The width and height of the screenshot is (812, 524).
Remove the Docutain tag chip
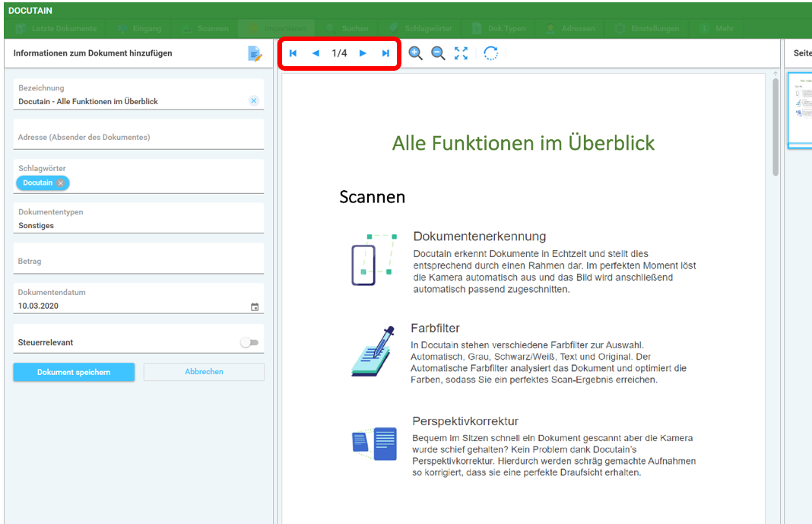point(61,183)
